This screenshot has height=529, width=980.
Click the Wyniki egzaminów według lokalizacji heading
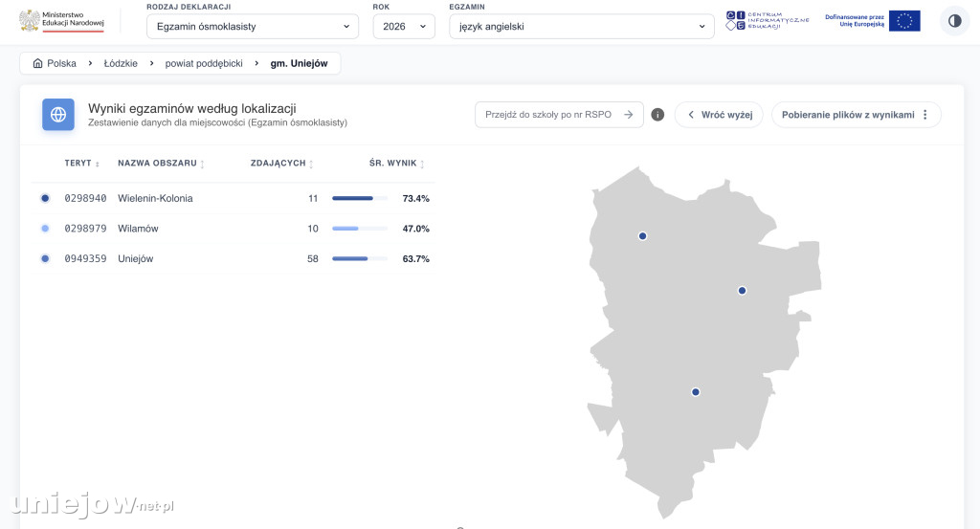[x=191, y=109]
